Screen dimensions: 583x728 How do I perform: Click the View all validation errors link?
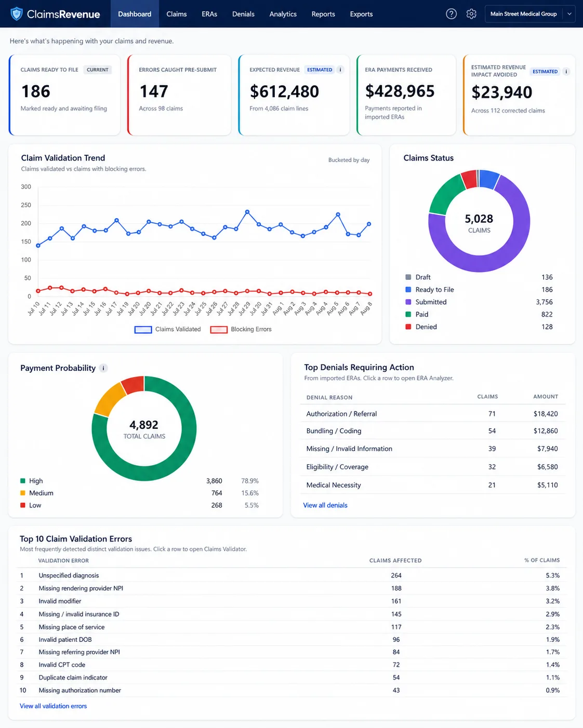tap(54, 706)
